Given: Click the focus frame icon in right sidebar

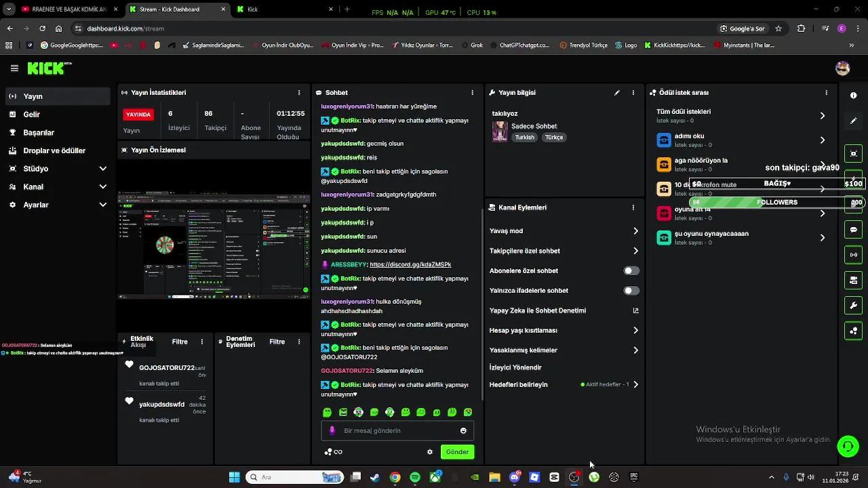Looking at the screenshot, I should [x=854, y=154].
